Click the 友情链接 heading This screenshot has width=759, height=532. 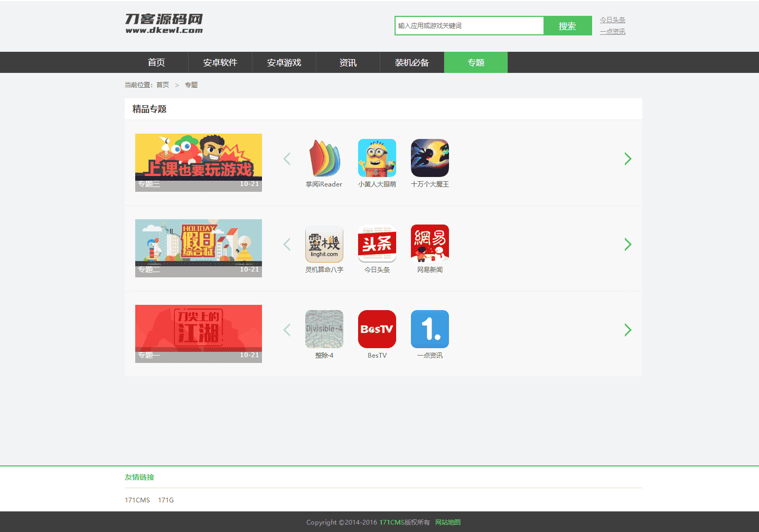139,477
